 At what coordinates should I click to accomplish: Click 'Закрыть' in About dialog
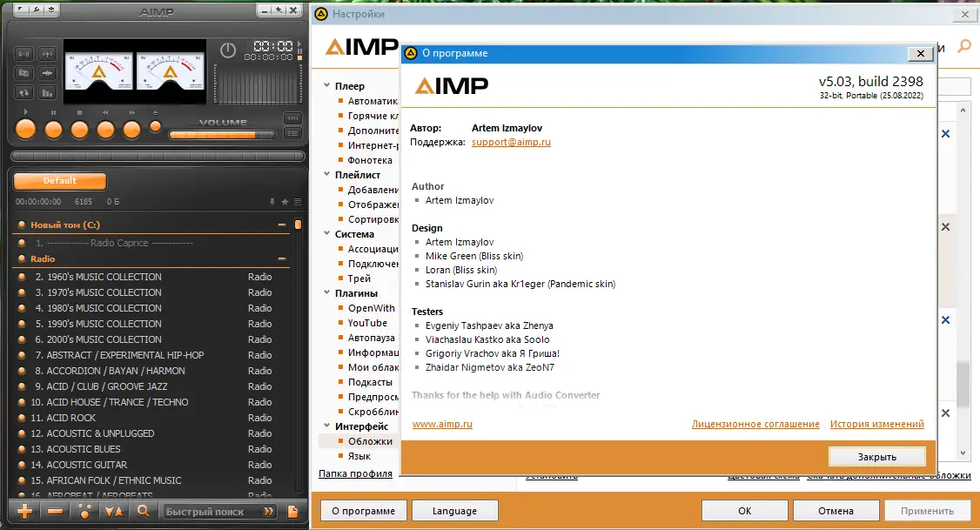877,457
